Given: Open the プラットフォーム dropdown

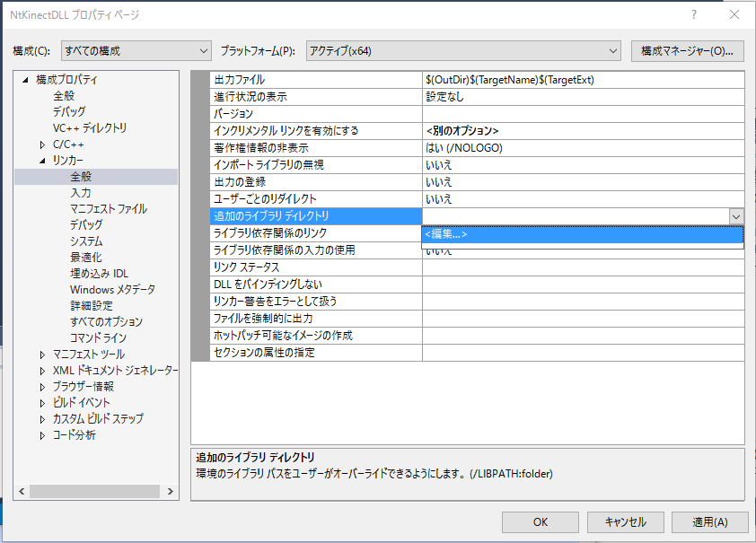Looking at the screenshot, I should 462,50.
